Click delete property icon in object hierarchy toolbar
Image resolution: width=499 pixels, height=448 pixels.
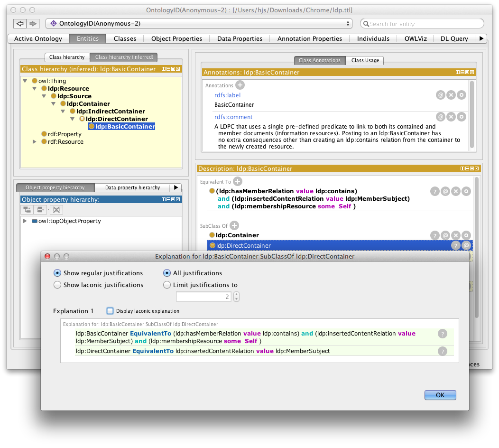click(x=56, y=210)
